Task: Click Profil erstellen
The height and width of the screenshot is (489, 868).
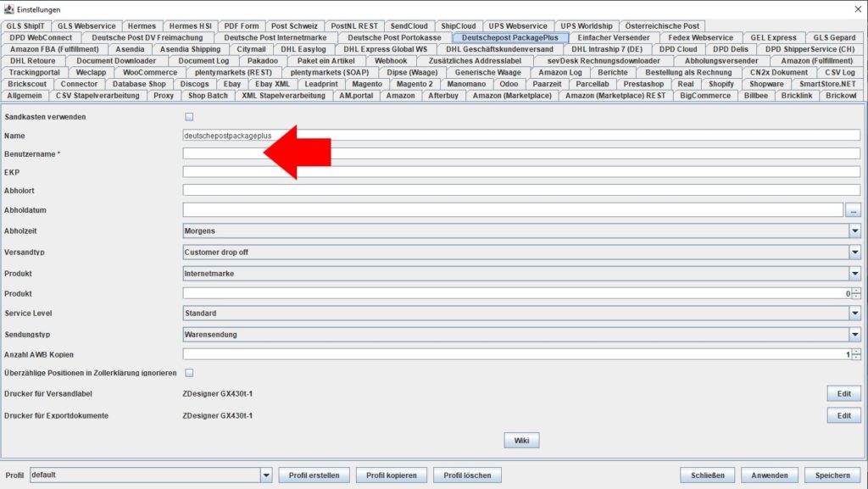Action: [x=314, y=475]
